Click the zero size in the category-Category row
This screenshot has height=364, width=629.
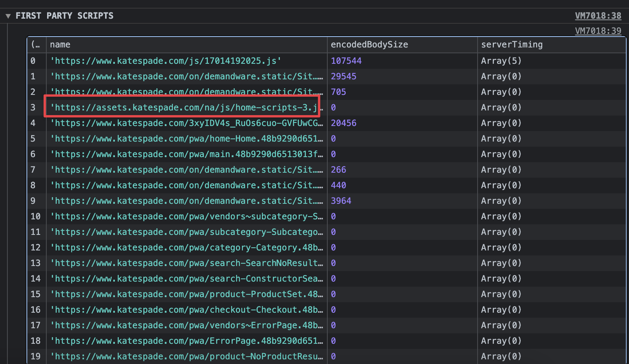point(333,247)
